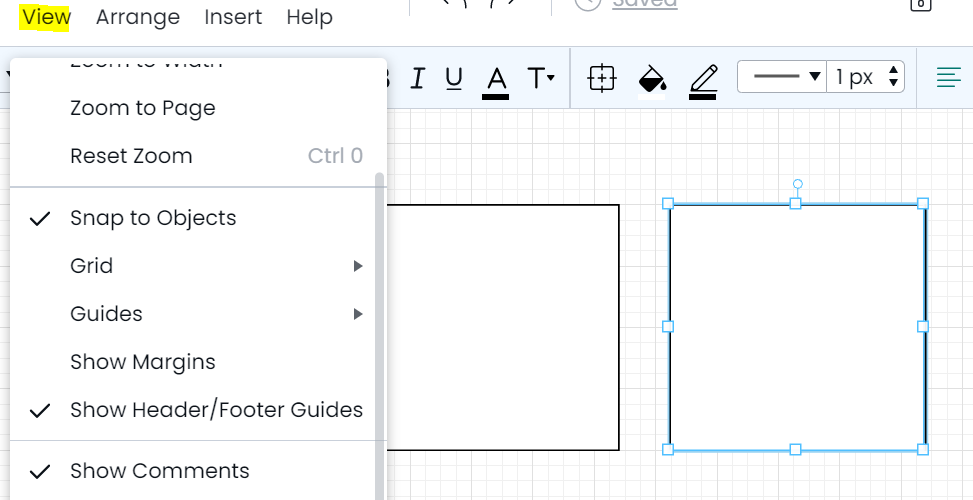
Task: Click the shape options crosshair icon
Action: [601, 79]
